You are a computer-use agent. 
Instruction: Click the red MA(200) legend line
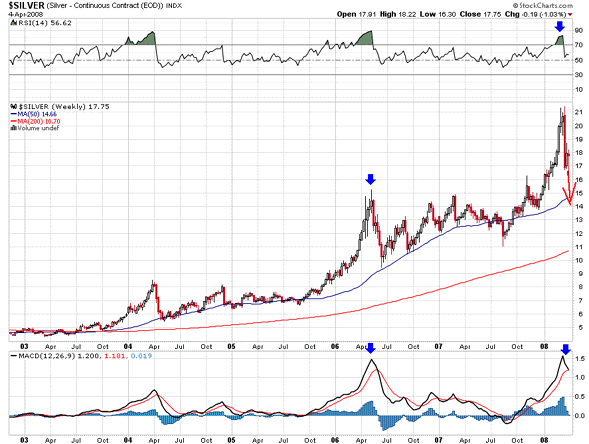[x=14, y=121]
